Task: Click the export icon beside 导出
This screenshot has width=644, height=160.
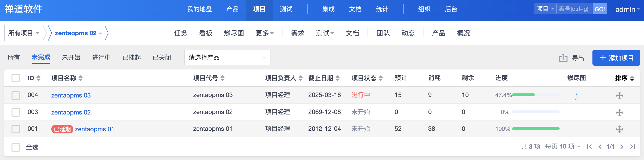Action: pos(563,58)
